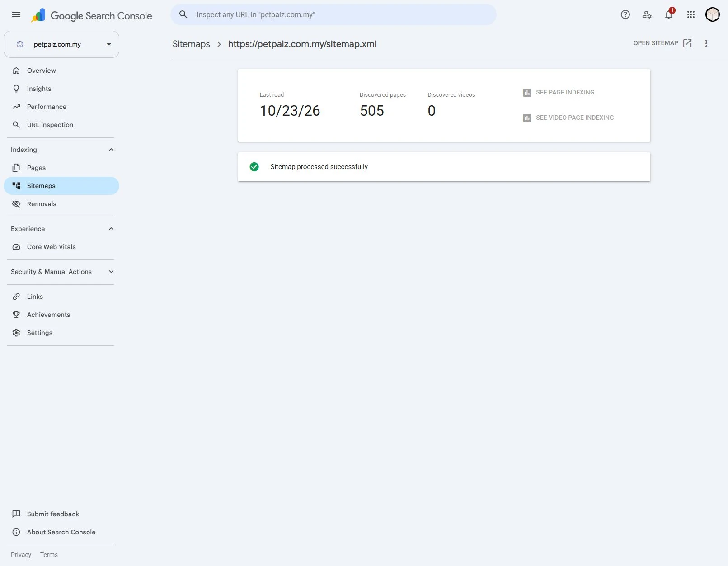Click the Achievements trophy icon
Screen dimensions: 728x566
[16, 315]
